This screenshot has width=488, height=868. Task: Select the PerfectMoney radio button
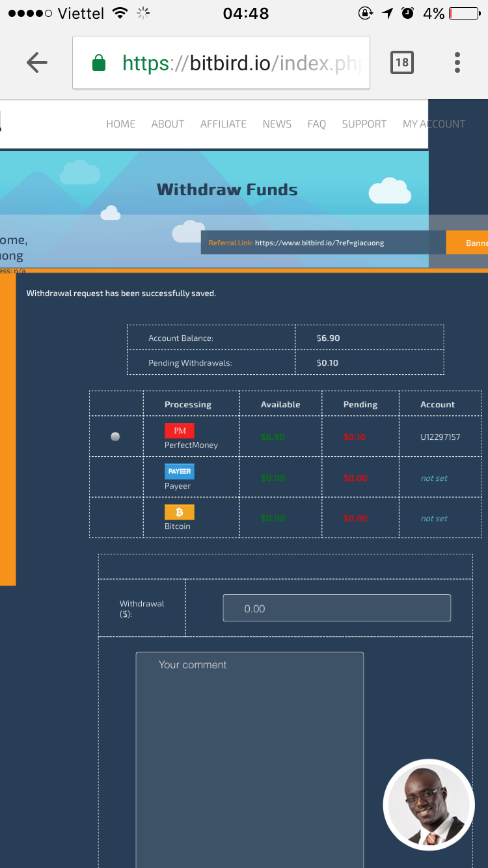tap(115, 437)
